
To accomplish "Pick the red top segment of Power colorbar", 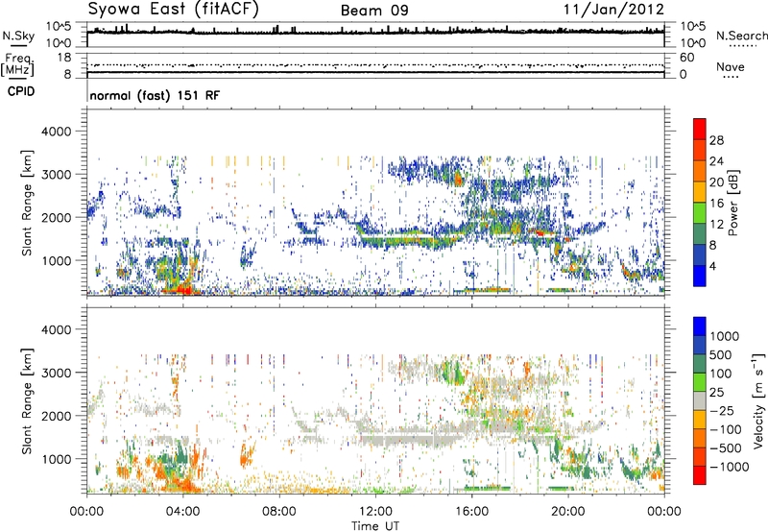I will point(700,129).
